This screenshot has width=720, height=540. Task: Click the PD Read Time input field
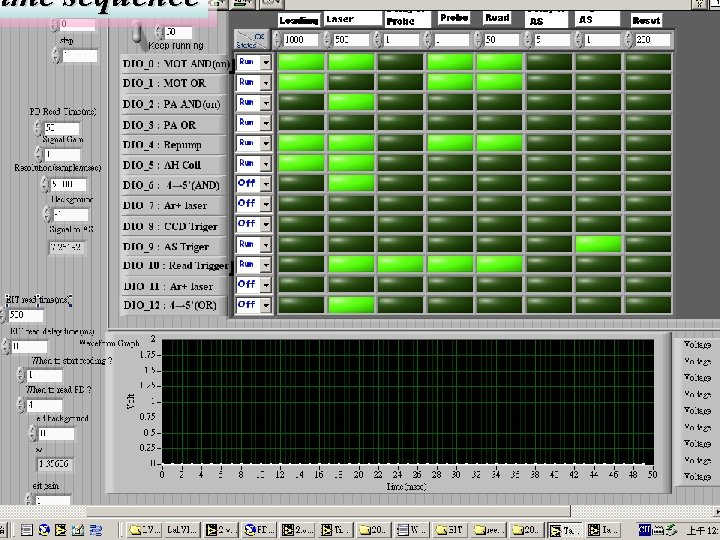(x=62, y=128)
